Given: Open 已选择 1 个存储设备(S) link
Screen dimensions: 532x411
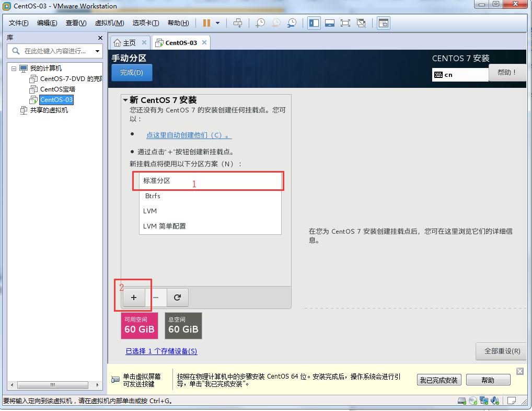Looking at the screenshot, I should click(x=161, y=351).
